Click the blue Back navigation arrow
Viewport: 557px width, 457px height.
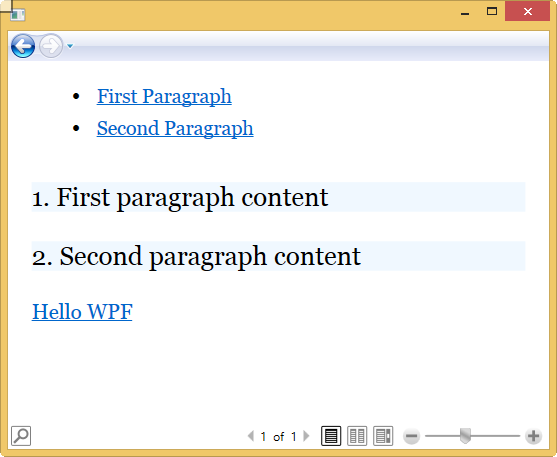click(23, 46)
